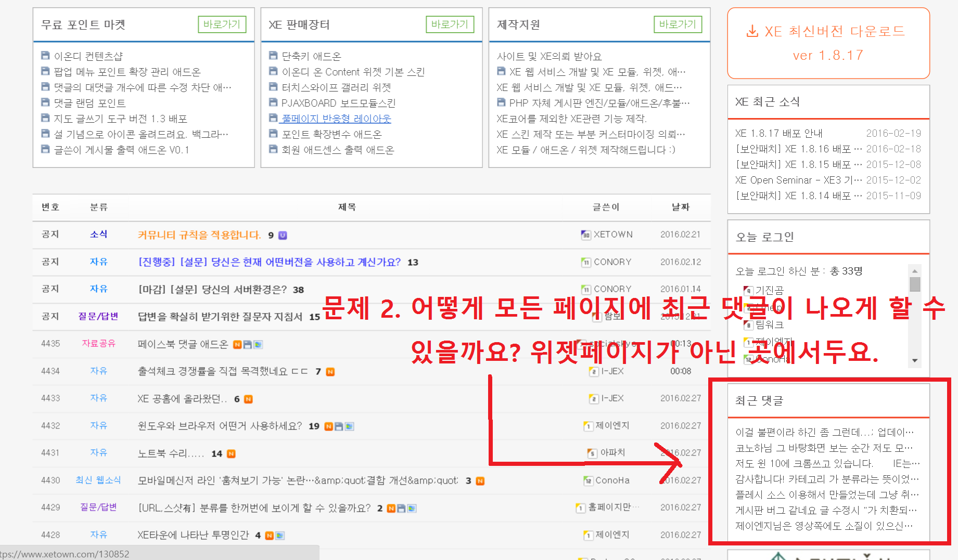
Task: Click 바로가기 button for XE 판매장터
Action: 450,24
